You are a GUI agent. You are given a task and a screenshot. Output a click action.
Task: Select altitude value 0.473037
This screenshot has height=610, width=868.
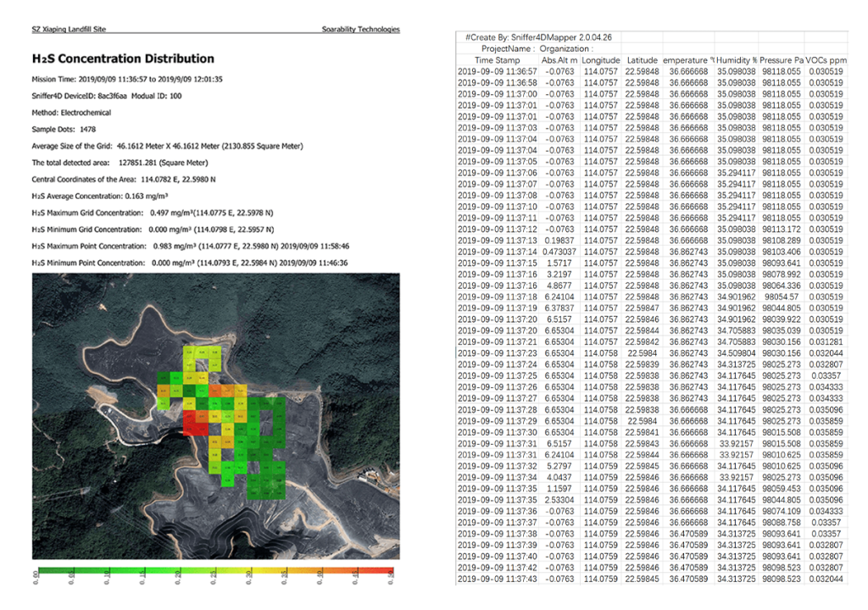click(559, 252)
